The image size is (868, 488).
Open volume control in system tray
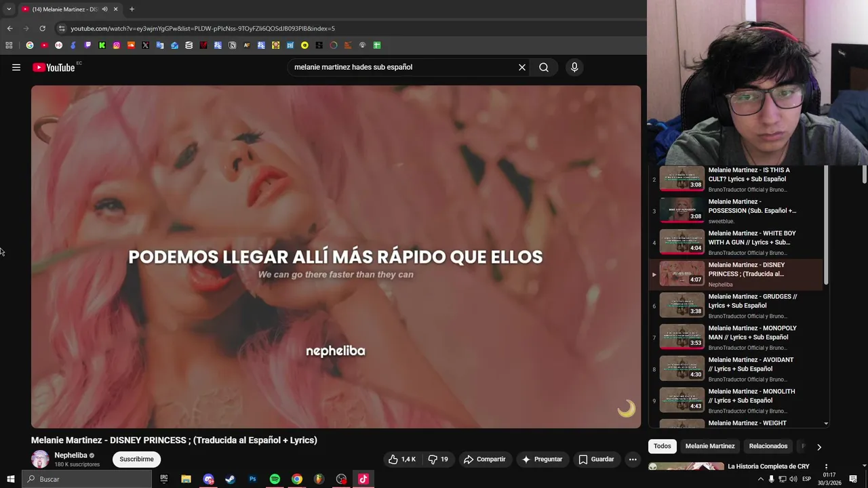(793, 479)
